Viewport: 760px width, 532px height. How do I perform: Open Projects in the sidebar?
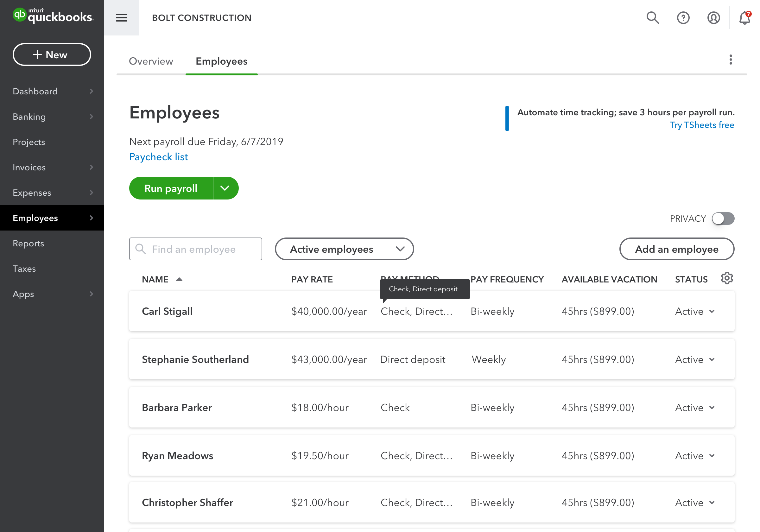[52, 142]
